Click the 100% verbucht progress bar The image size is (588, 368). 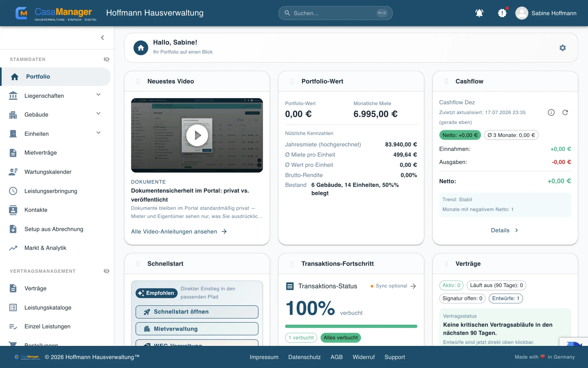point(351,326)
